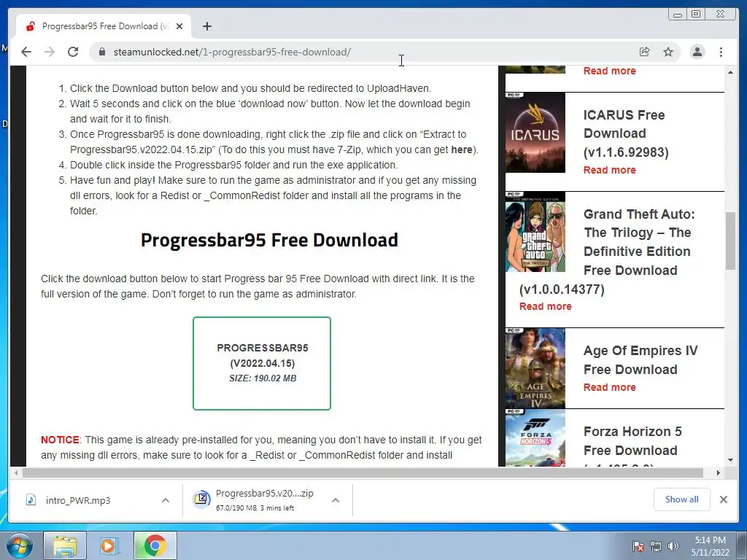Open a new tab with plus button

tap(206, 26)
